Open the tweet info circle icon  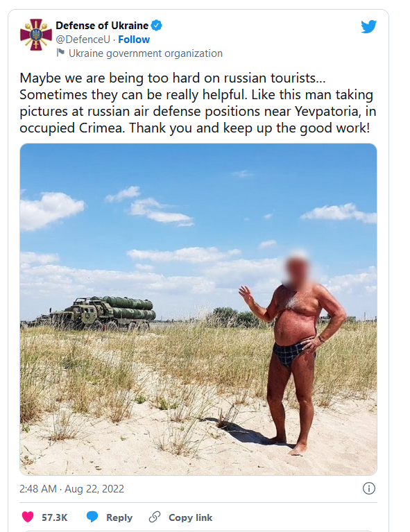[369, 488]
